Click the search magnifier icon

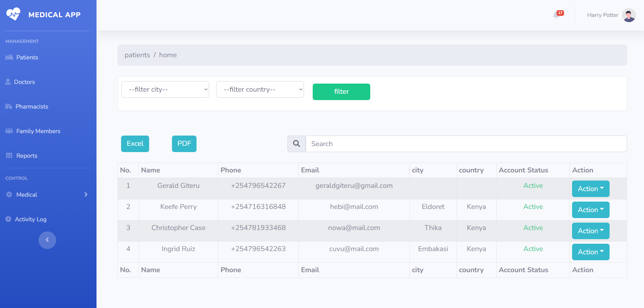[x=297, y=144]
